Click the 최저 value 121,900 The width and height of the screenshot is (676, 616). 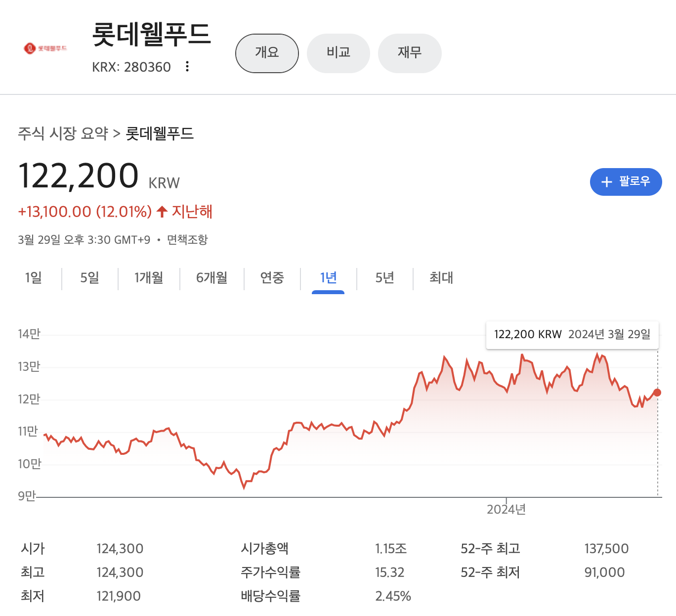(119, 596)
